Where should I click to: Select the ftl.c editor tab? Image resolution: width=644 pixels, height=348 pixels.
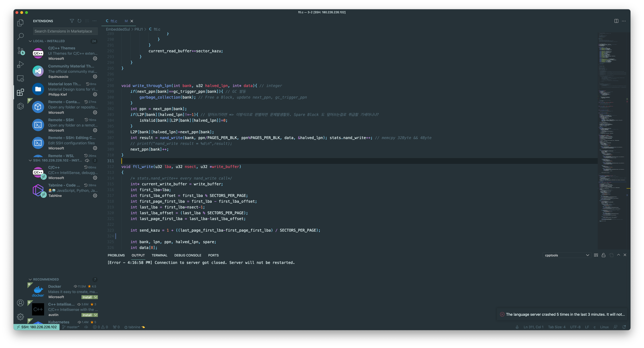[118, 21]
